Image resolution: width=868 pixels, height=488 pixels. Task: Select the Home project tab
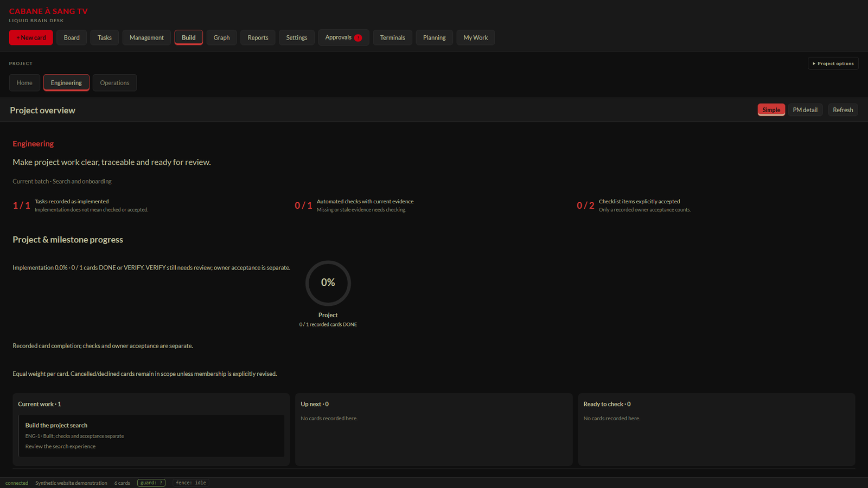coord(24,82)
